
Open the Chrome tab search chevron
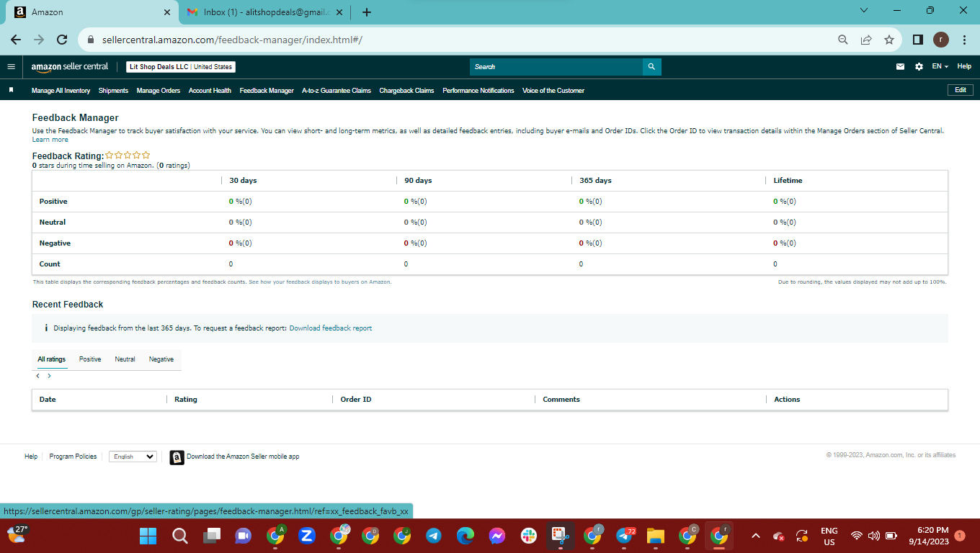pyautogui.click(x=864, y=11)
